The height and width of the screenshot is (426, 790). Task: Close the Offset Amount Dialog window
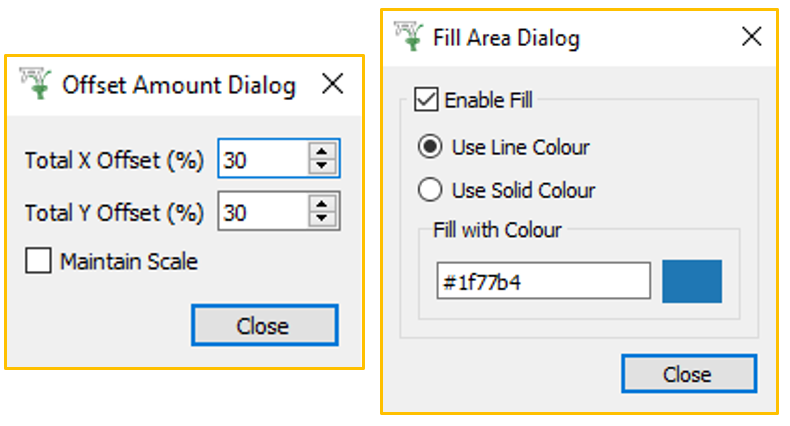point(332,86)
